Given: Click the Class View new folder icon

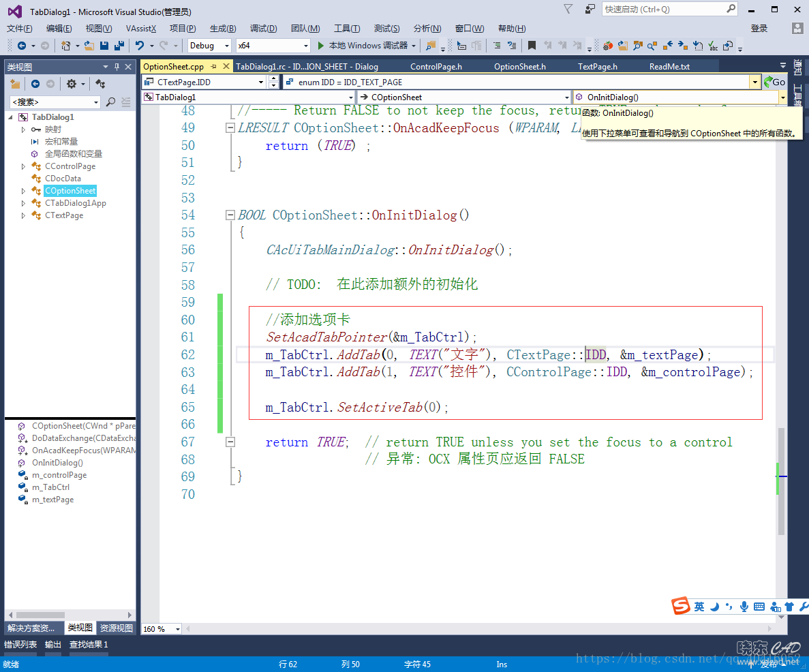Looking at the screenshot, I should point(15,84).
